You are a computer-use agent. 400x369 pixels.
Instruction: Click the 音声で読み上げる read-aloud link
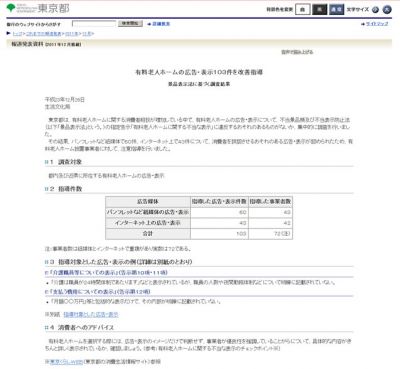coord(297,52)
